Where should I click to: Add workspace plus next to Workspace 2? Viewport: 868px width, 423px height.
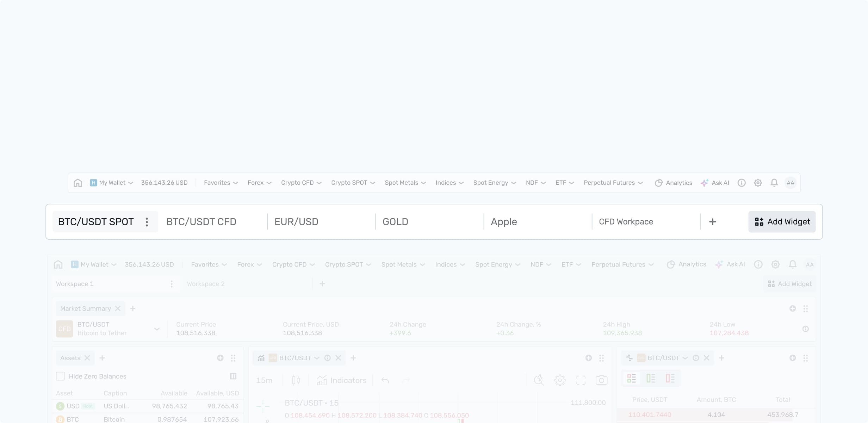[x=322, y=284]
